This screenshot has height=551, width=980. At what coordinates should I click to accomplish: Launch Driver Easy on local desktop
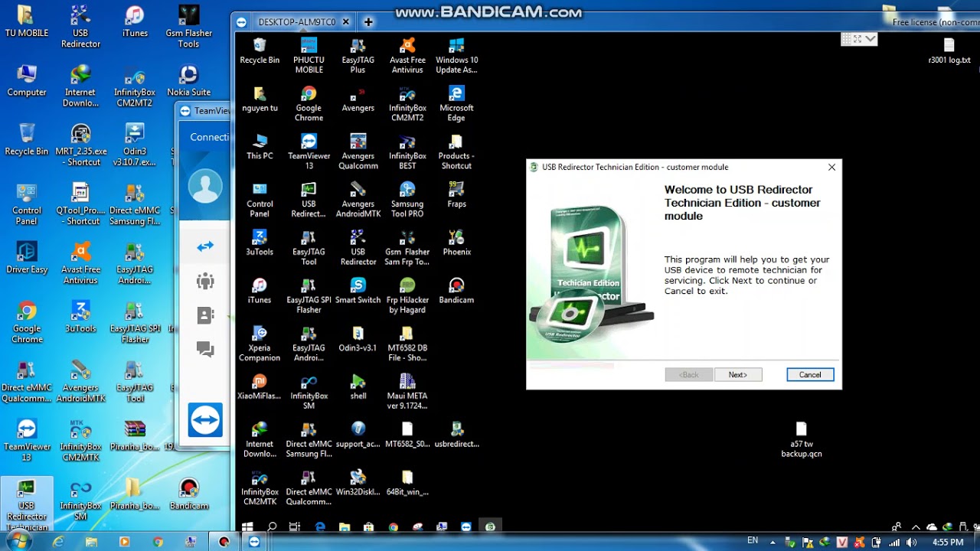(27, 258)
